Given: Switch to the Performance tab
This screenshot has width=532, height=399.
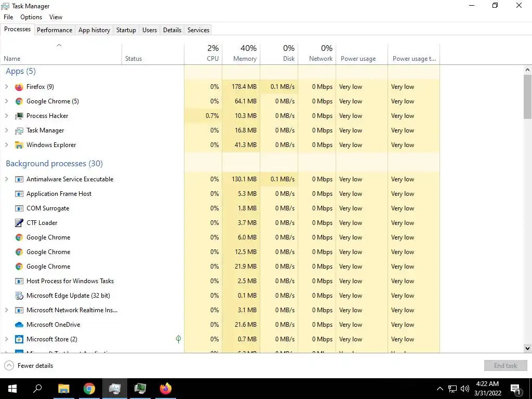Looking at the screenshot, I should coord(55,30).
